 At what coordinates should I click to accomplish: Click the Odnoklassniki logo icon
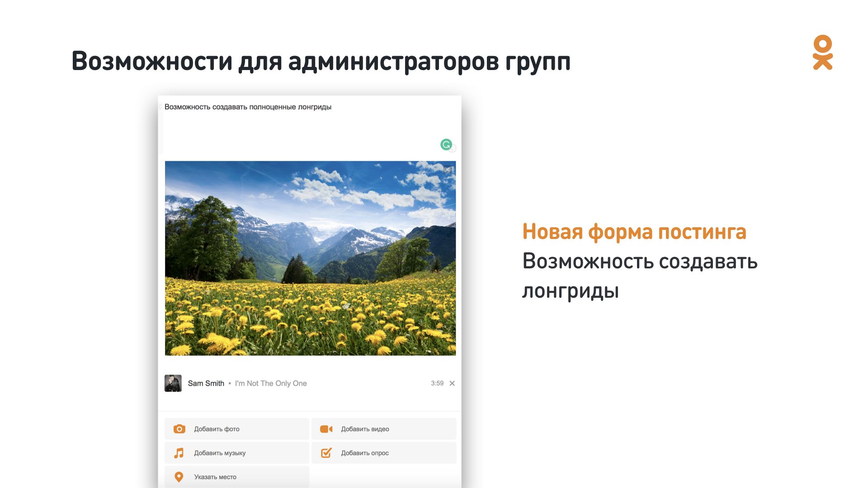coord(822,52)
